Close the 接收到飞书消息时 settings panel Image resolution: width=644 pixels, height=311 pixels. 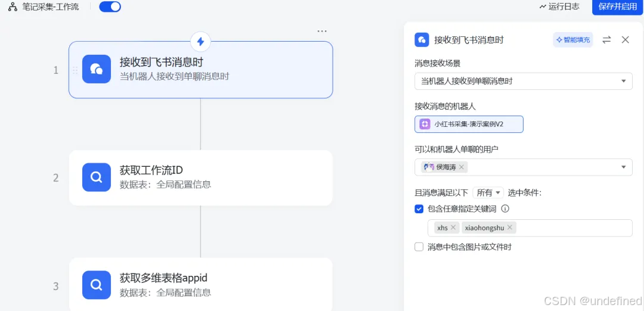click(625, 40)
